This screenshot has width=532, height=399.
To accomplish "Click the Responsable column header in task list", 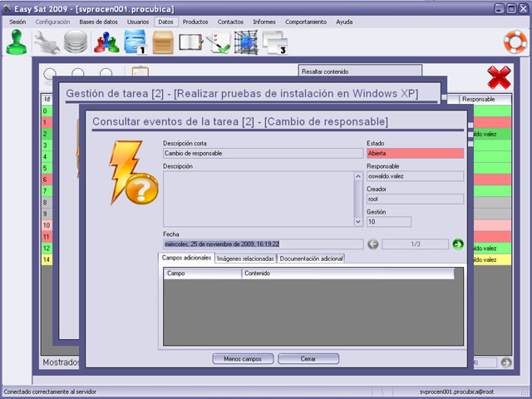I will (x=485, y=99).
